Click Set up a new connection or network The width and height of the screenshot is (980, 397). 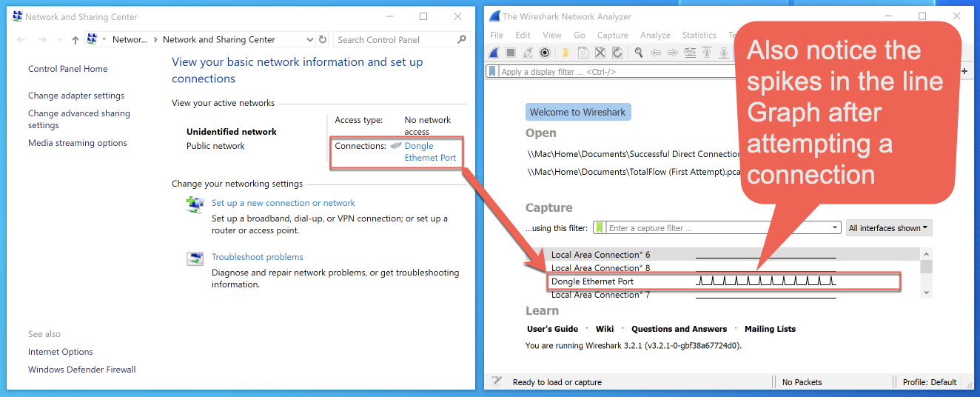(x=283, y=203)
